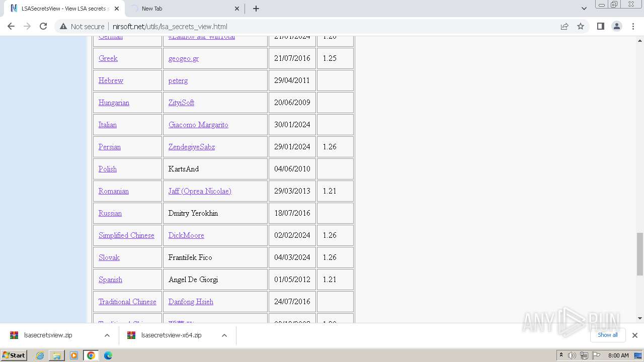Open the volume speaker tray icon
644x362 pixels.
click(x=572, y=355)
